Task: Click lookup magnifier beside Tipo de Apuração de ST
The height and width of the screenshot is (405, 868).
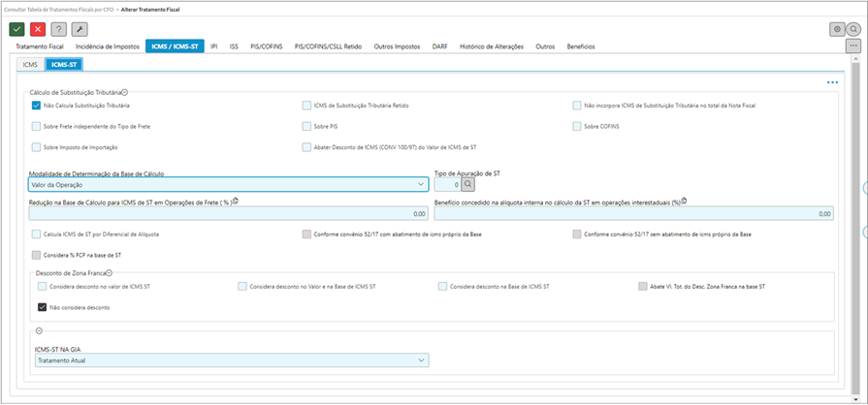Action: point(467,184)
